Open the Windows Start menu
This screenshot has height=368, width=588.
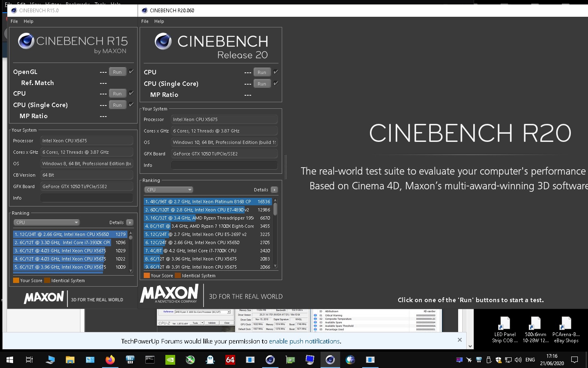tap(10, 360)
